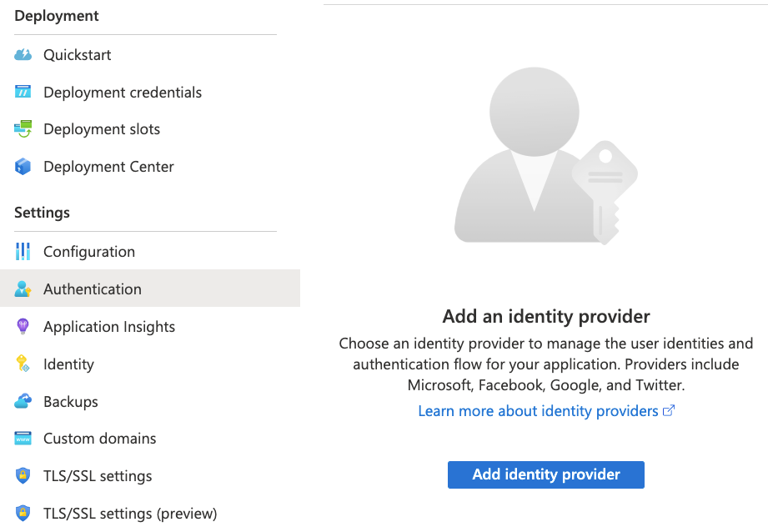Click the external link icon after providers
768x532 pixels.
[x=669, y=410]
